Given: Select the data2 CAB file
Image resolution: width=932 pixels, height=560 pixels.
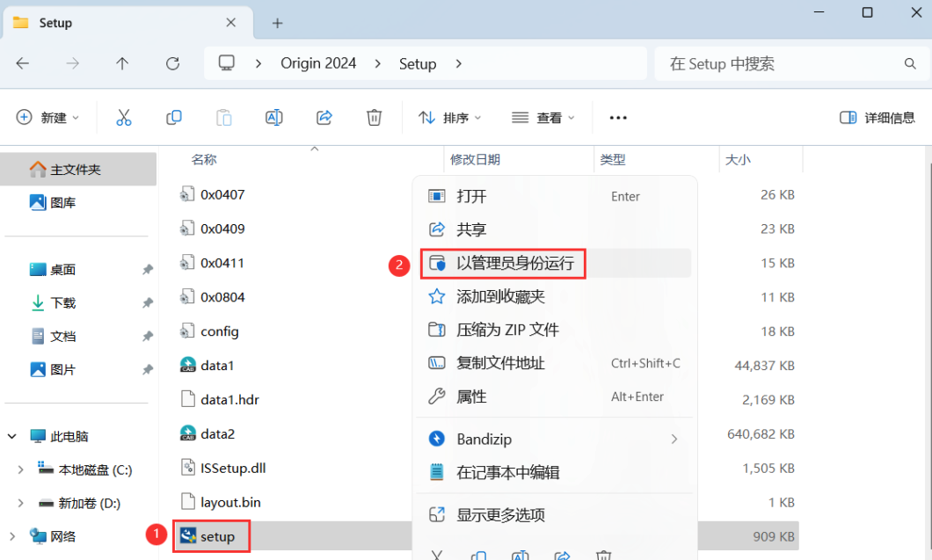Looking at the screenshot, I should pos(207,434).
